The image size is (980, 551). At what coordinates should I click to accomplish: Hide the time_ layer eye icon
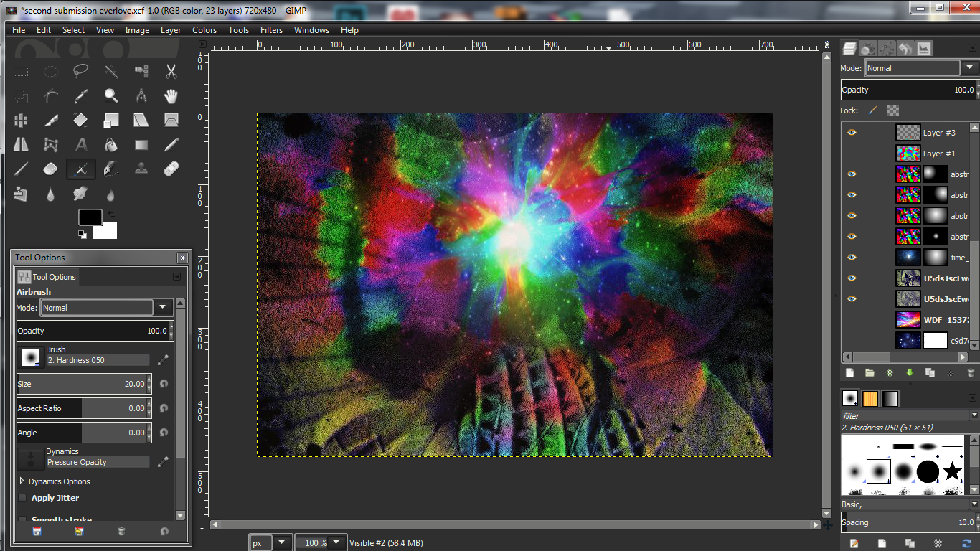click(852, 257)
